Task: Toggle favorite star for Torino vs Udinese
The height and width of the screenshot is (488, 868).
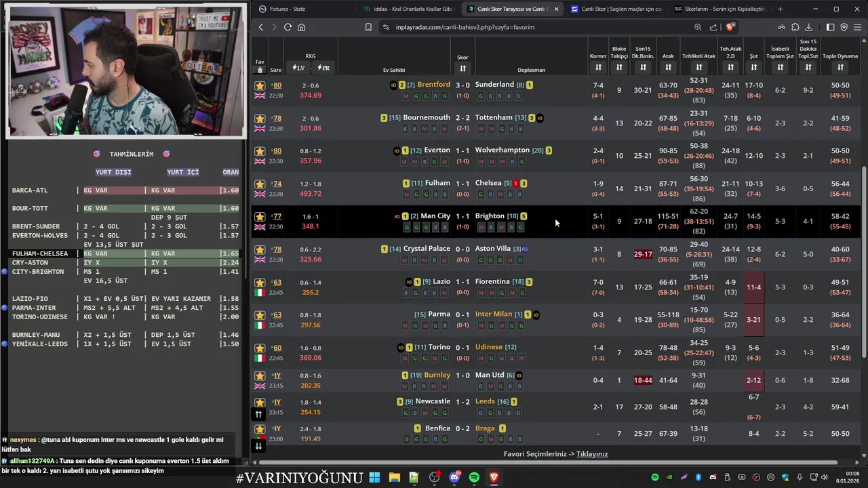Action: point(260,348)
